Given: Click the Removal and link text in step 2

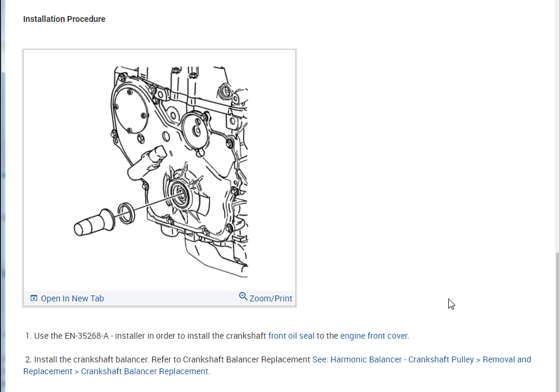Looking at the screenshot, I should click(507, 359).
